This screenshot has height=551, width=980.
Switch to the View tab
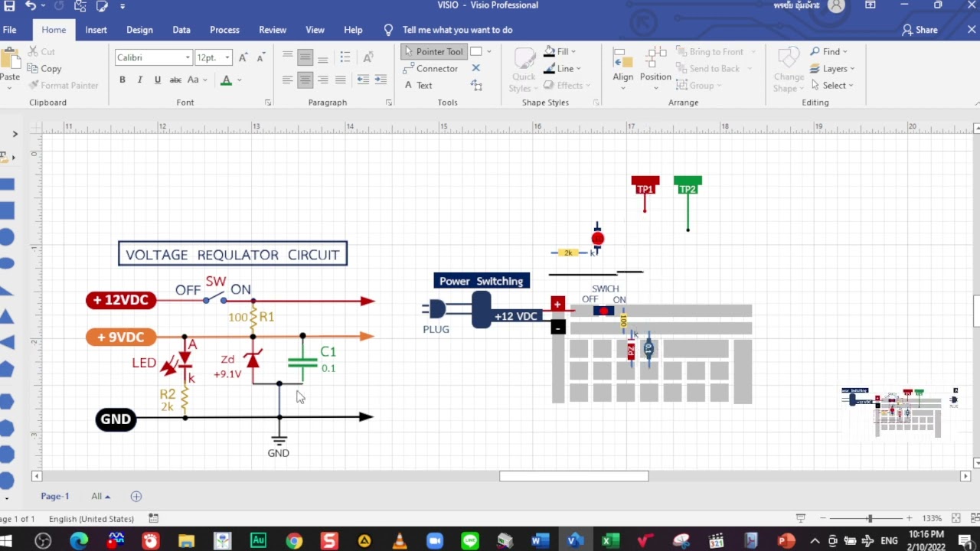pyautogui.click(x=315, y=30)
